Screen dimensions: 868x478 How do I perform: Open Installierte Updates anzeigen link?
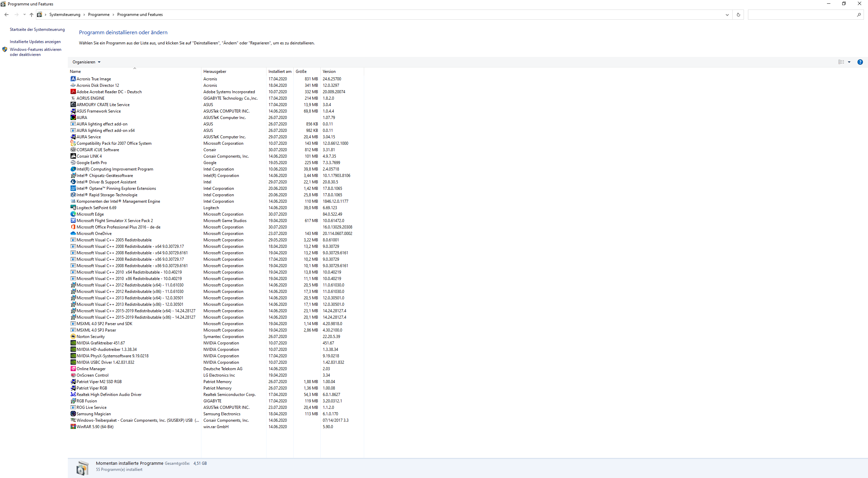click(35, 42)
